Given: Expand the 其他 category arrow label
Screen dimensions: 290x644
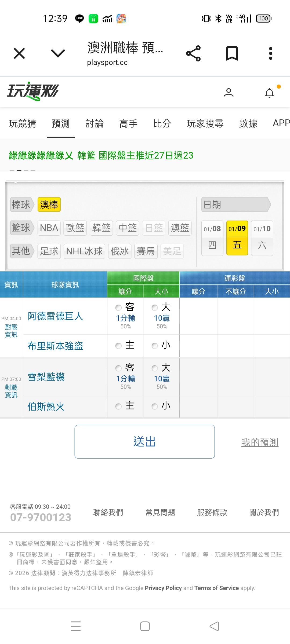Looking at the screenshot, I should coord(22,251).
